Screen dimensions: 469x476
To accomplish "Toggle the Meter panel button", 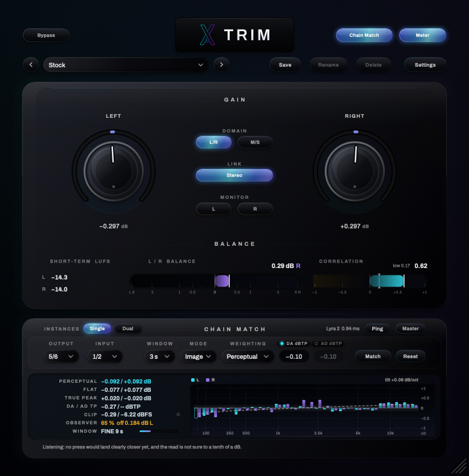I will pyautogui.click(x=423, y=35).
